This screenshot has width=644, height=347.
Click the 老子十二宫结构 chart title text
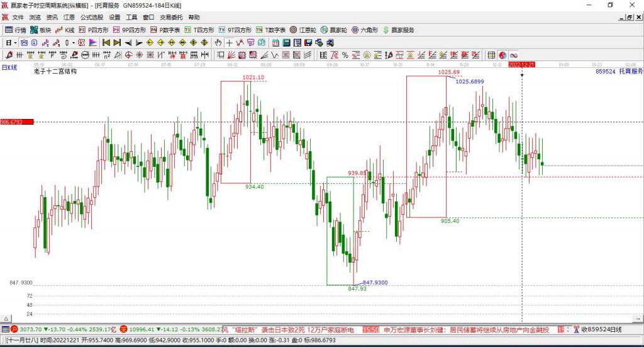coord(55,71)
